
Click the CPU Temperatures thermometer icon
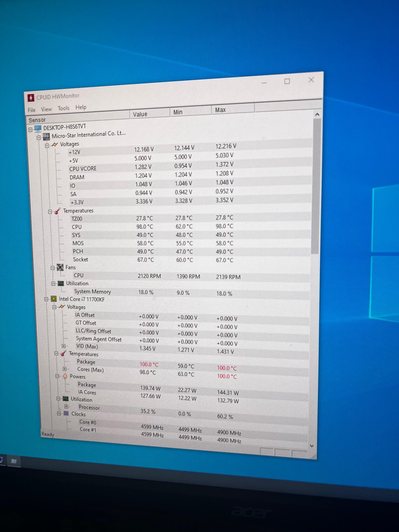click(x=63, y=354)
